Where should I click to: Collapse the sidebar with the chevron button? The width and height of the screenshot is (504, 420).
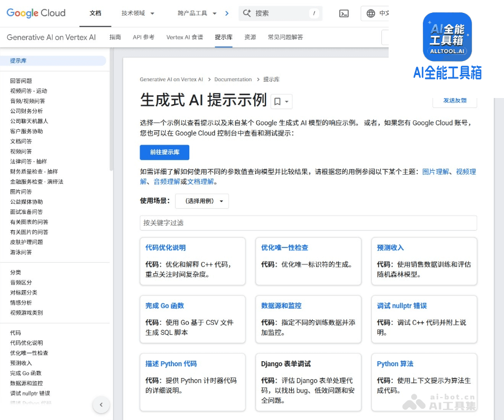pos(101,404)
